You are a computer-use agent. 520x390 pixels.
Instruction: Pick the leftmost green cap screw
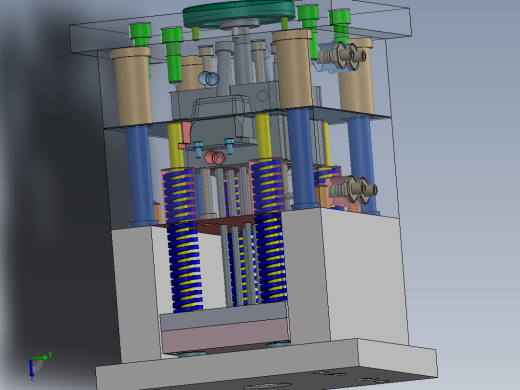[x=140, y=35]
